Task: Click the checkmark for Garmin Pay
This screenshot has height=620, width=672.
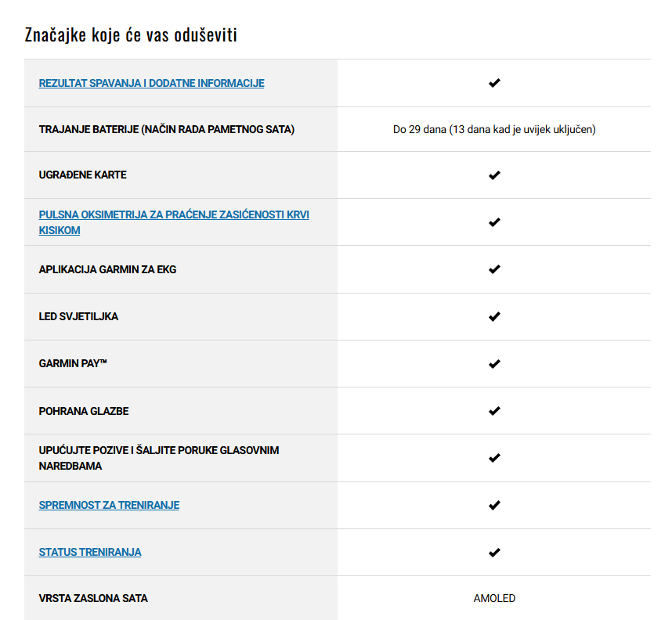Action: pyautogui.click(x=494, y=364)
